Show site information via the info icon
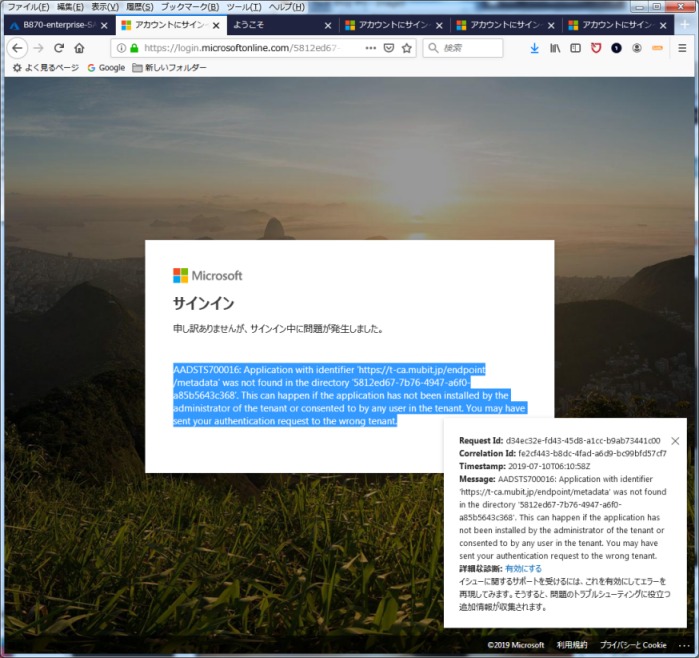 121,48
